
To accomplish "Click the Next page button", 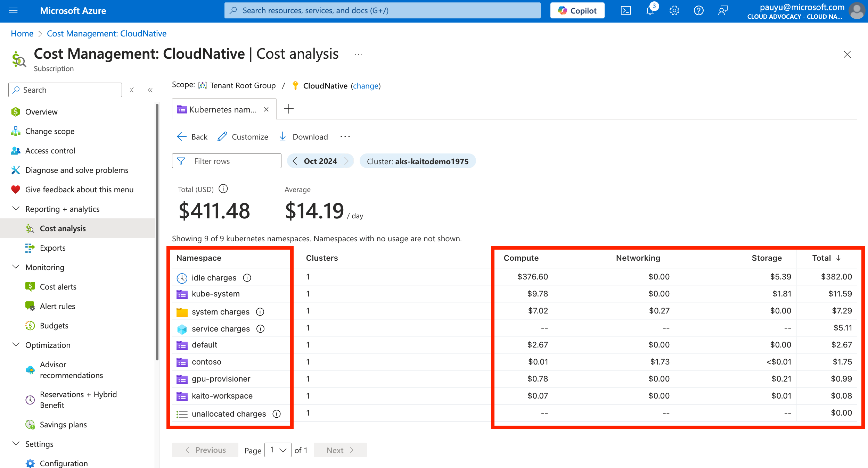I will coord(340,450).
